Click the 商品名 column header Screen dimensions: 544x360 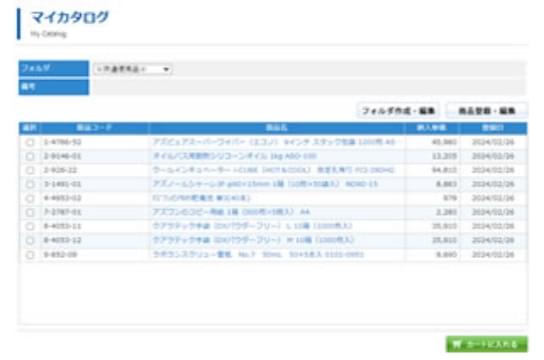click(277, 128)
